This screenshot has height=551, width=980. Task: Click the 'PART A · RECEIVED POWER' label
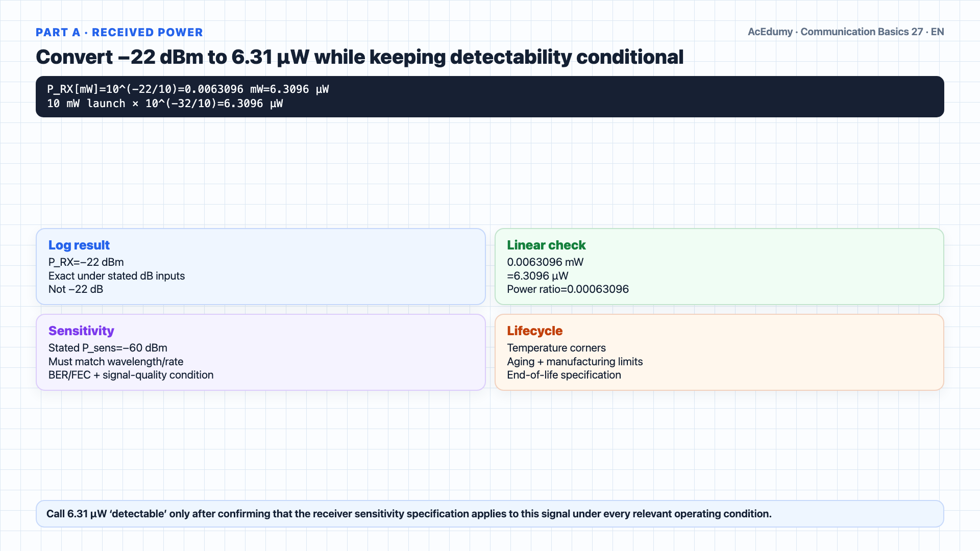[119, 32]
